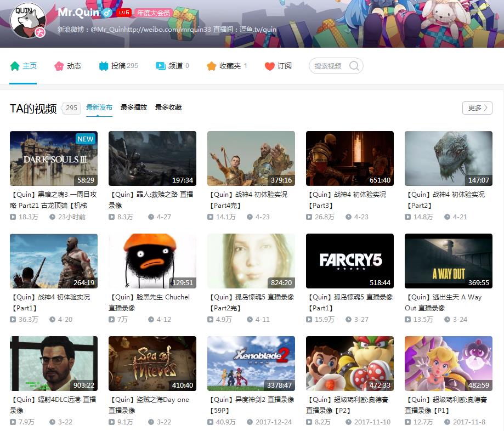Open the A Way Out thumbnail

coord(449,261)
